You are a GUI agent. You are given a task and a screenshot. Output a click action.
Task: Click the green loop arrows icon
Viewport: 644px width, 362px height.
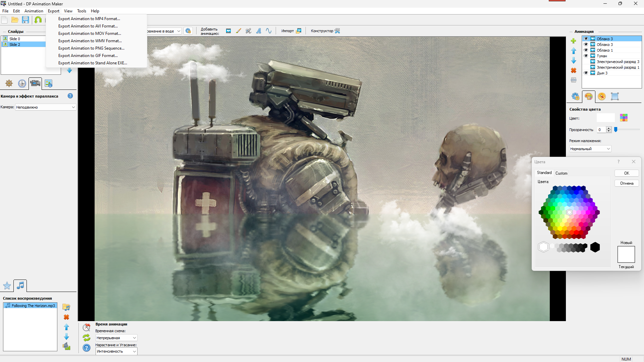[x=87, y=338]
